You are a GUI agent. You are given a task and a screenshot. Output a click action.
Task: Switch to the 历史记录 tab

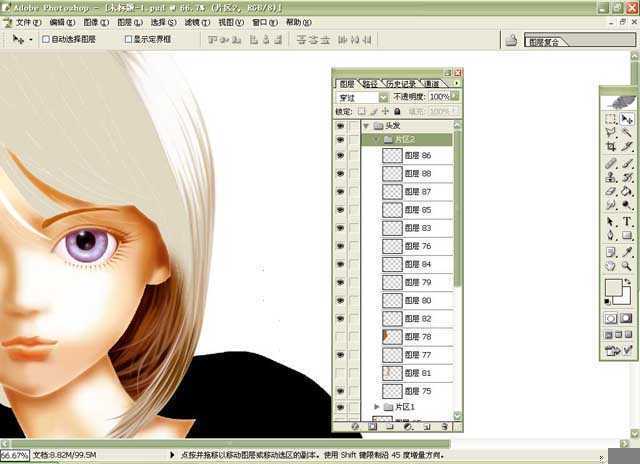(x=400, y=84)
